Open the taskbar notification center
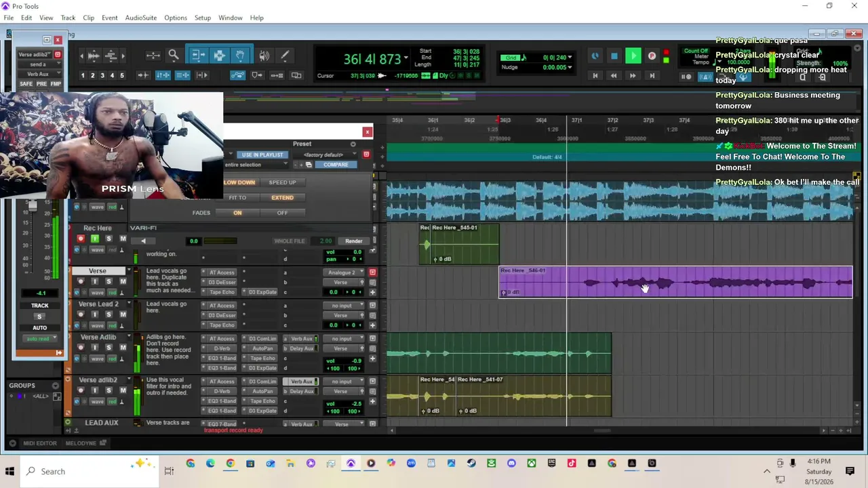Viewport: 868px width, 488px height. 850,471
